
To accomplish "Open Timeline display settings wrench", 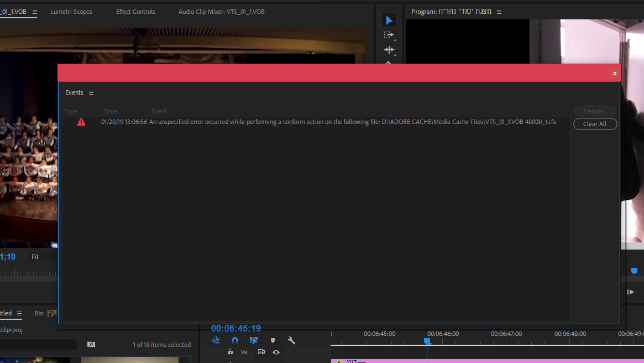I will click(291, 340).
